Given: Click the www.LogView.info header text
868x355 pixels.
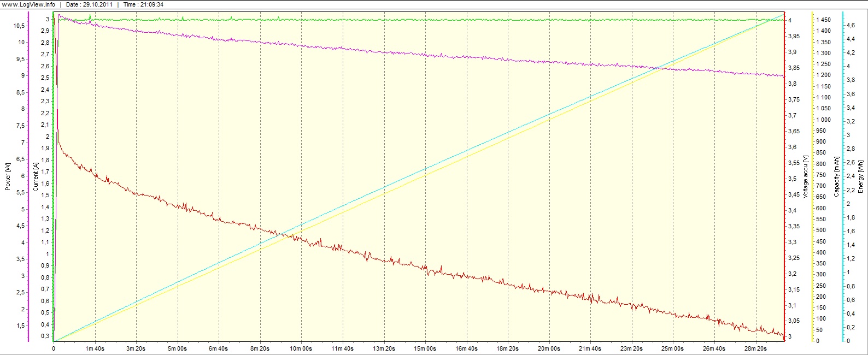Looking at the screenshot, I should click(28, 4).
